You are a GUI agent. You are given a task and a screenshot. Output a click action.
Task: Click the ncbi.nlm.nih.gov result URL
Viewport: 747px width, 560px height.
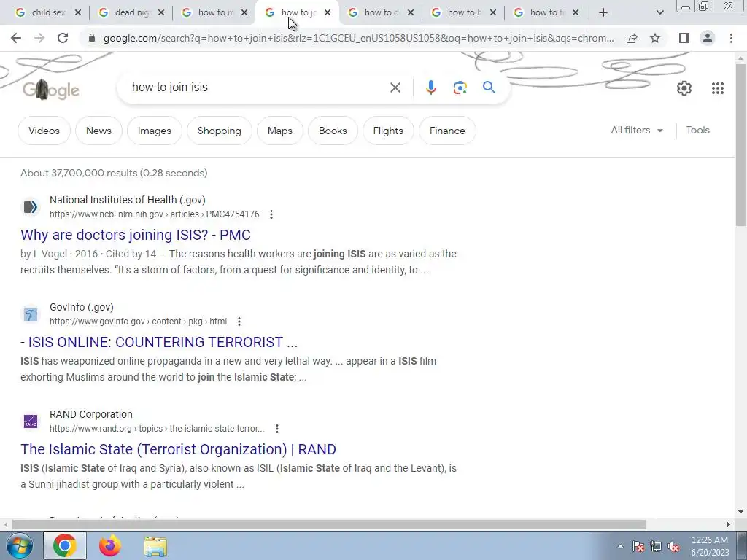(x=155, y=214)
